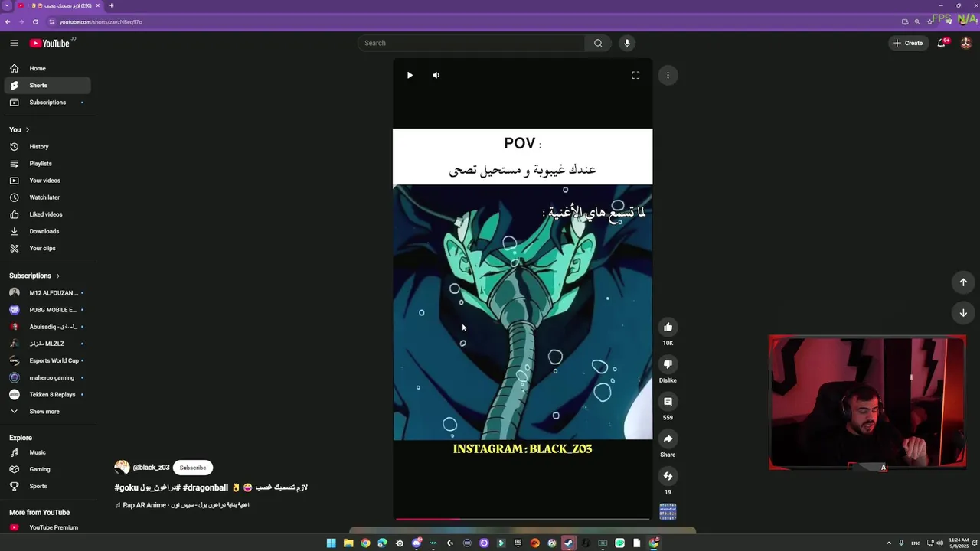Open YouTube Premium

[x=46, y=527]
